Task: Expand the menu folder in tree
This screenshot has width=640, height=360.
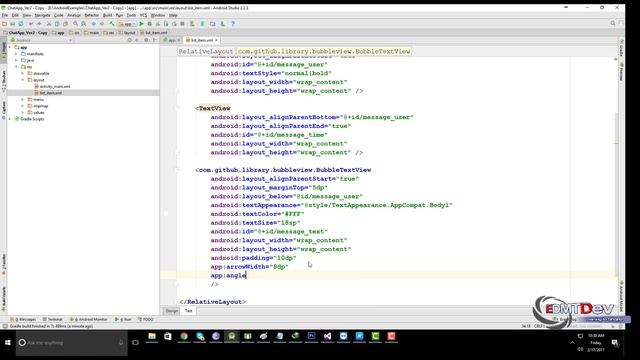Action: tap(23, 100)
